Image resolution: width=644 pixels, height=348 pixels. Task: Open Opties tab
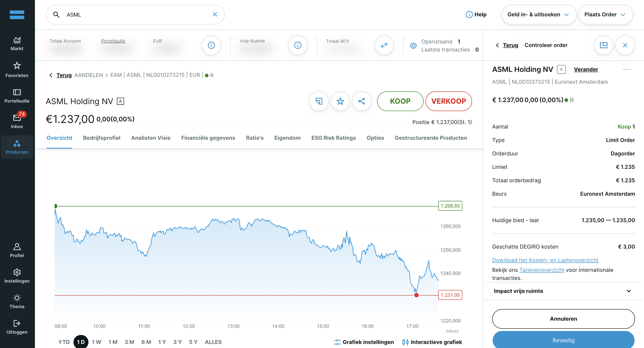[375, 138]
